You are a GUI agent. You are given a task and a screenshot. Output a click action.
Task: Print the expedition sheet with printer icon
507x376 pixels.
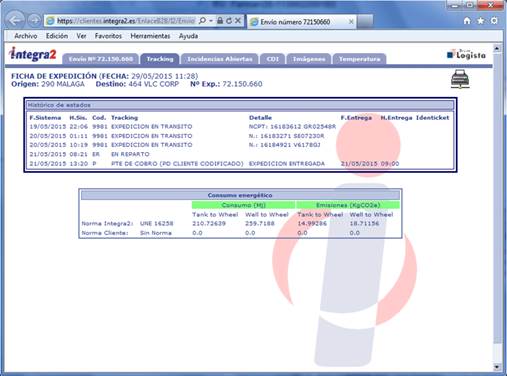[x=460, y=79]
